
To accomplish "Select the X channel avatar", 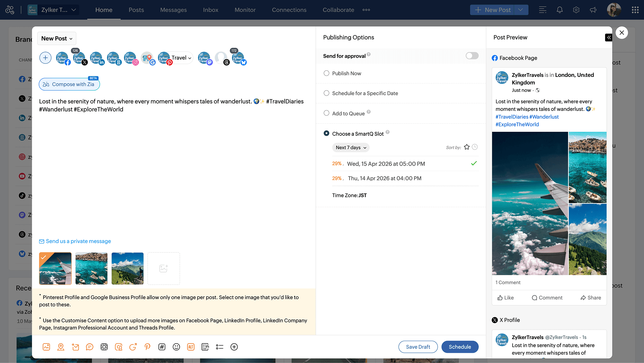I will [x=79, y=58].
